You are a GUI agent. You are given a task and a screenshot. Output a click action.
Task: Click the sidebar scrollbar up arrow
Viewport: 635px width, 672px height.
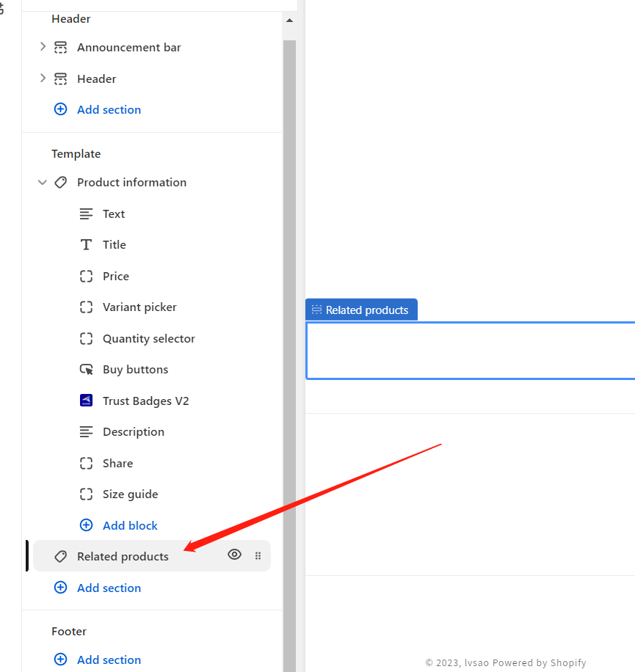pos(289,20)
